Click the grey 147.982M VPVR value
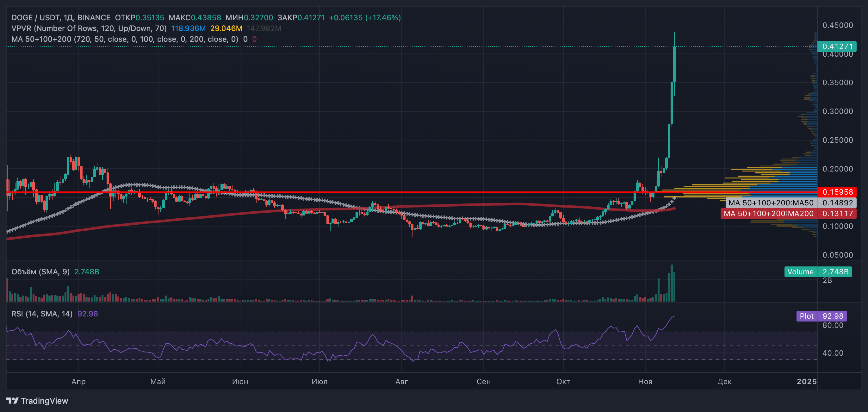Screen dimensions: 868x412 (264, 28)
